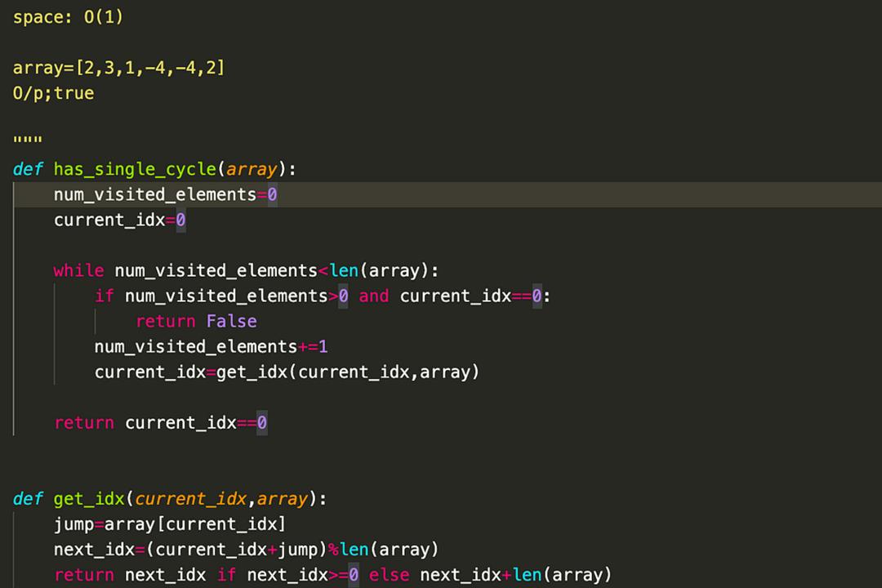The height and width of the screenshot is (588, 882).
Task: Click num_visited_elements+=1 increment line
Action: click(x=211, y=346)
